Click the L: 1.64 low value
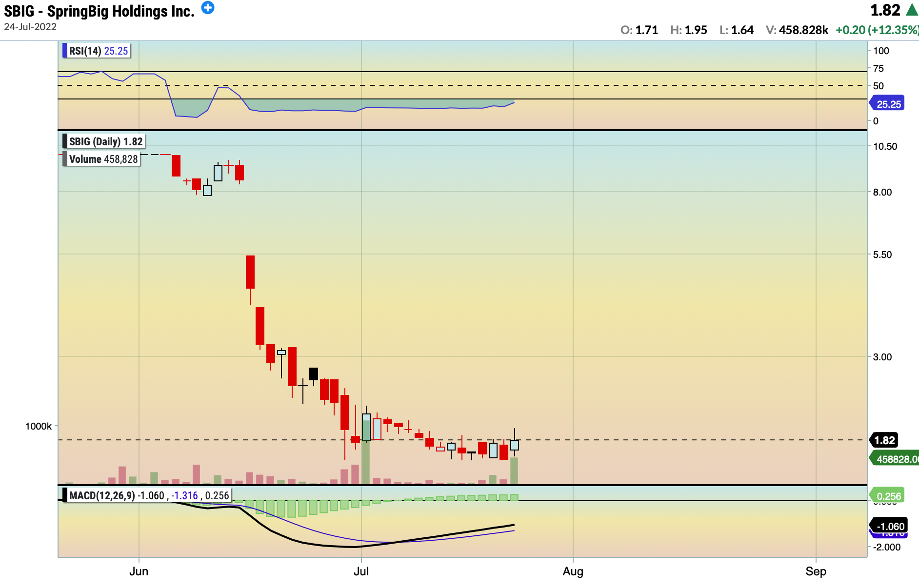Viewport: 919px width, 588px height. (x=737, y=30)
